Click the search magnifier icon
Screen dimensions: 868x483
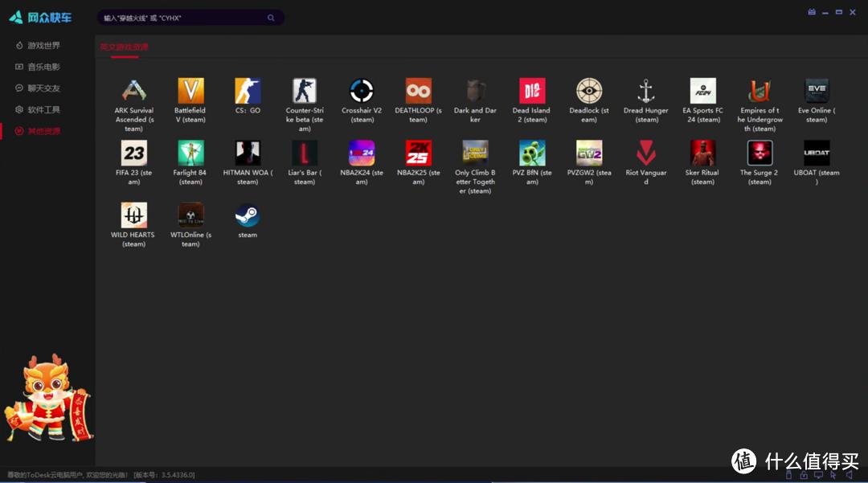coord(271,18)
